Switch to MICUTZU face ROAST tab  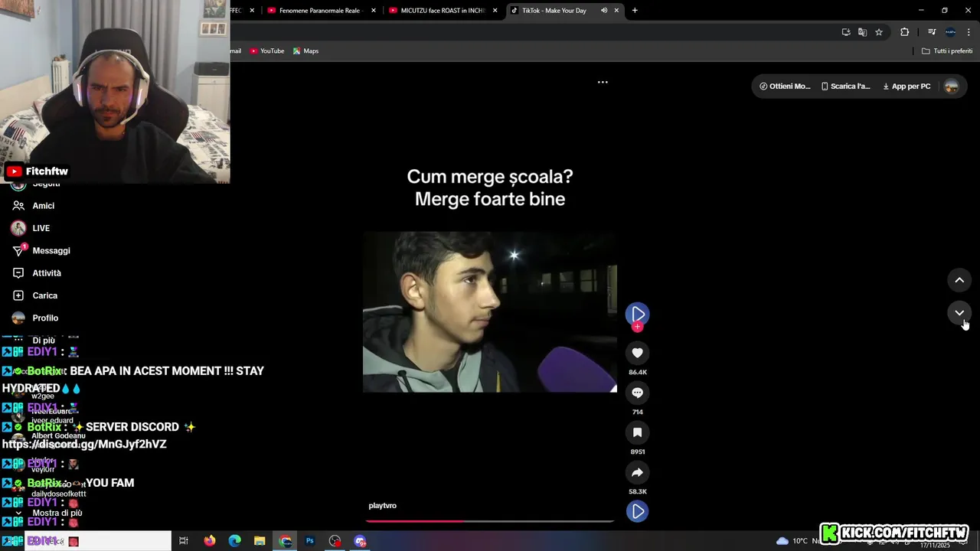pyautogui.click(x=443, y=11)
